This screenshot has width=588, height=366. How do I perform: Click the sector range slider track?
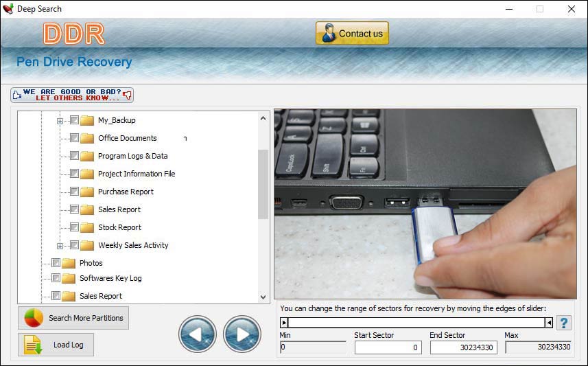point(416,323)
